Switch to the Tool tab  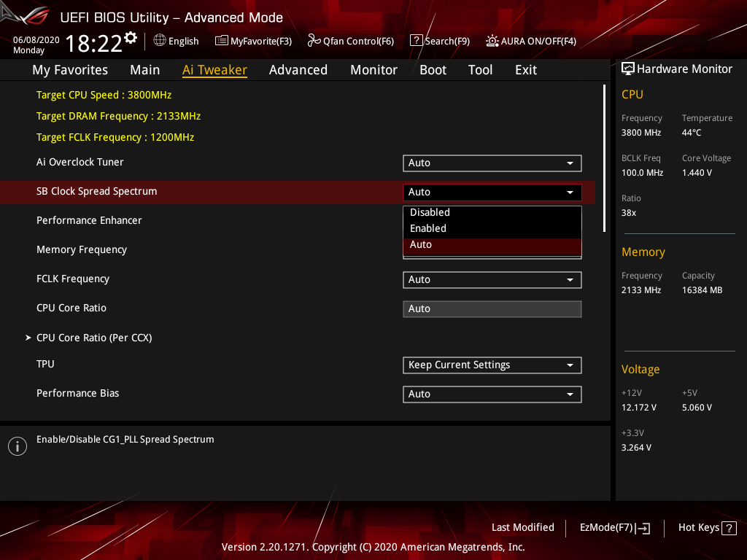[x=480, y=70]
